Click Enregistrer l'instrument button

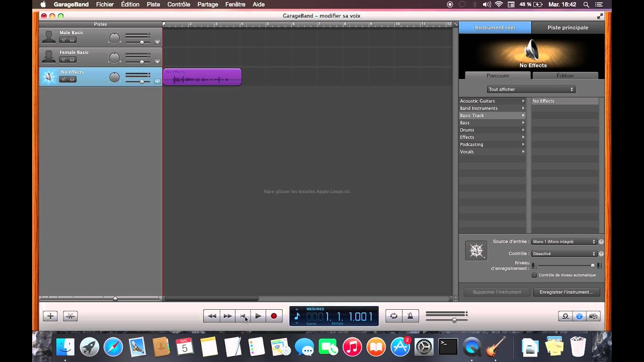[x=567, y=292]
